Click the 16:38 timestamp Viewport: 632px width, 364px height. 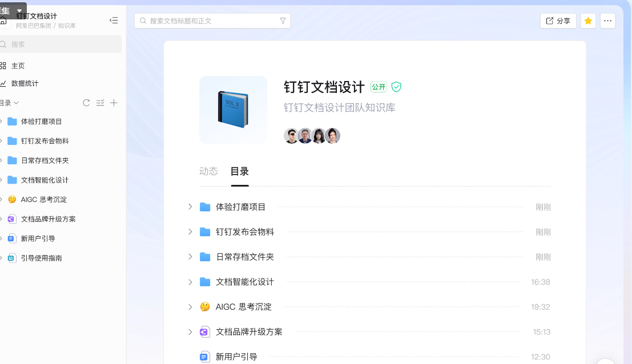[x=541, y=282]
